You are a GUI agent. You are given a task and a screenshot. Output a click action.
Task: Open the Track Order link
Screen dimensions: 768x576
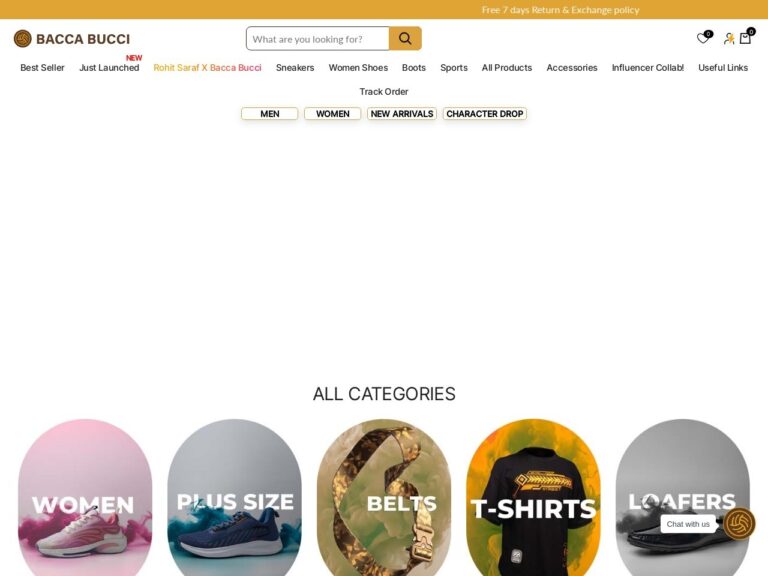pyautogui.click(x=384, y=92)
